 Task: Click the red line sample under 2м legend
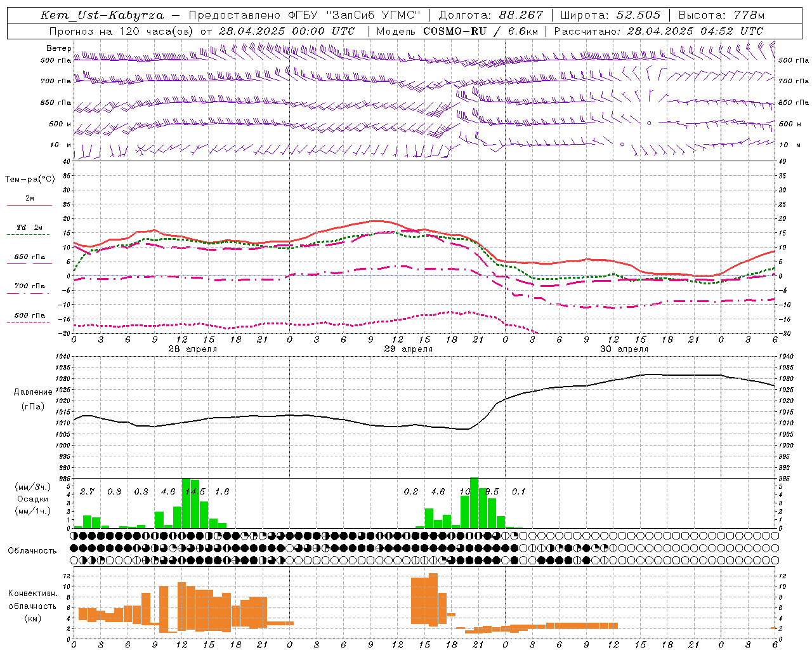[29, 205]
